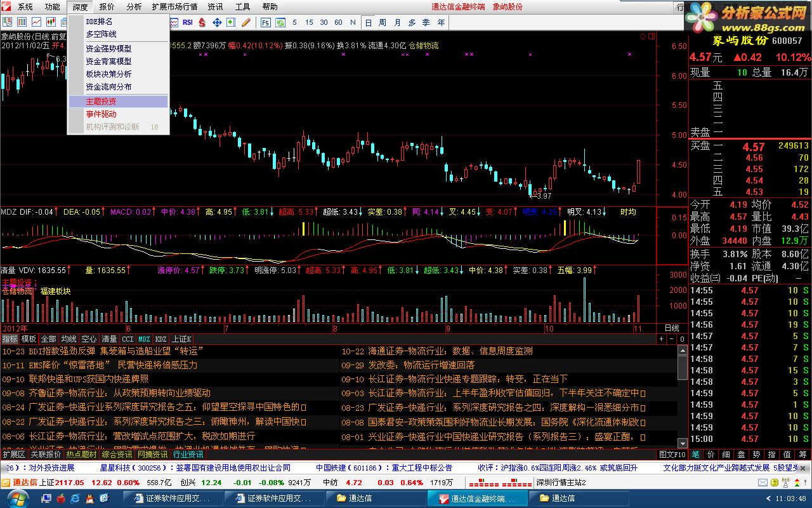
Task: Click the news list vertical scrollbar
Action: (x=683, y=397)
